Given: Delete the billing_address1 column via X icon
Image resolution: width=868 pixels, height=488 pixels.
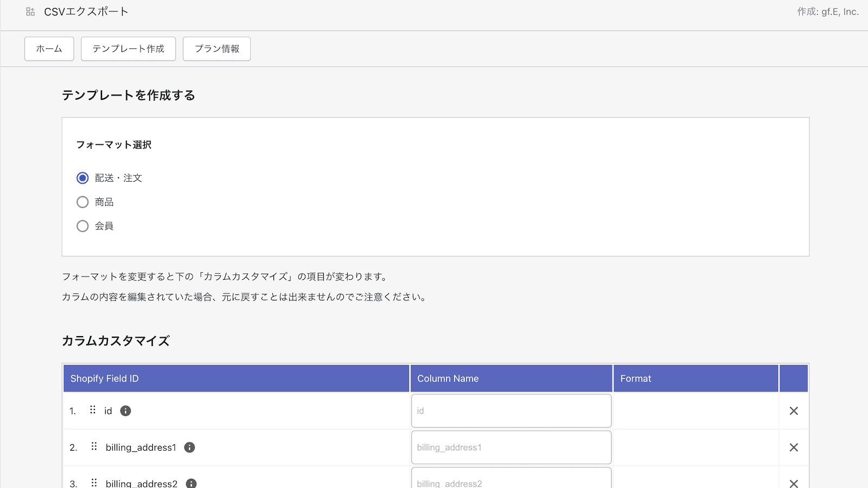Looking at the screenshot, I should (x=793, y=447).
